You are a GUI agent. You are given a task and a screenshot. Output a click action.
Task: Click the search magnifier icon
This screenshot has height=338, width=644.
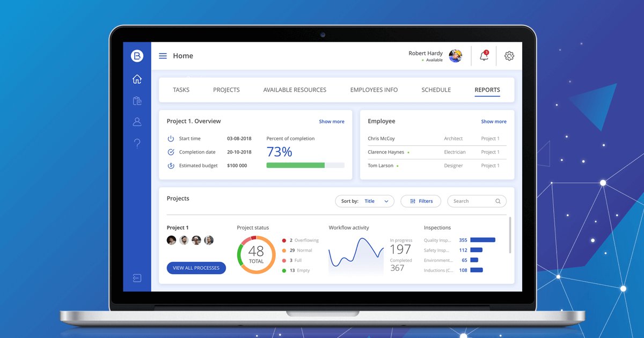tap(498, 201)
